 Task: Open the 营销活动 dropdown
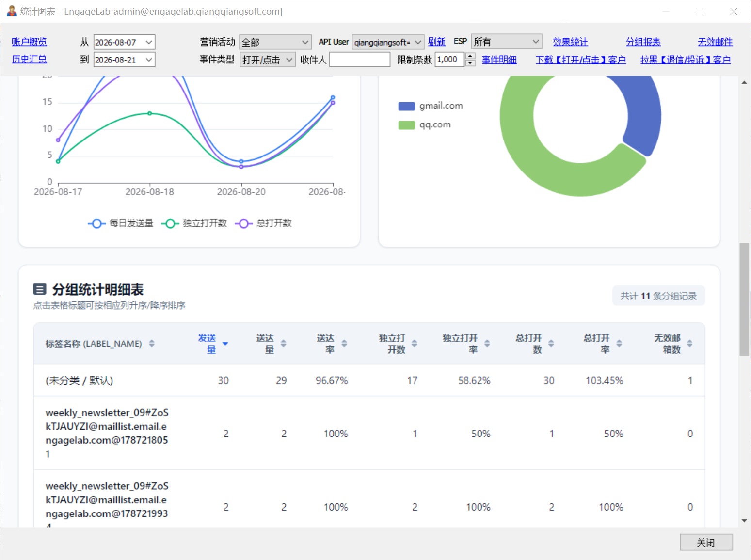coord(275,42)
